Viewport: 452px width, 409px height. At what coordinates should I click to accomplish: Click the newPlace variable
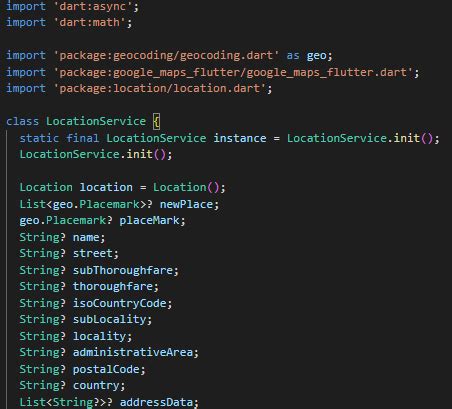point(186,204)
